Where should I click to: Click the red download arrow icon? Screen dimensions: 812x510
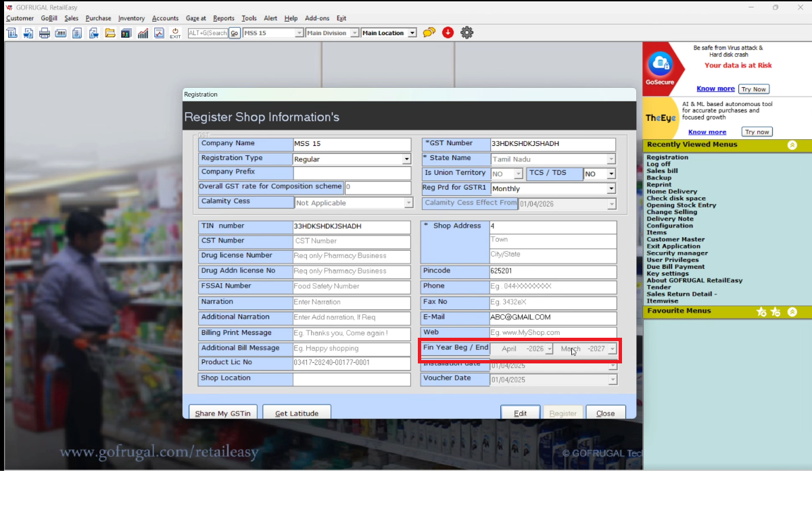(448, 32)
